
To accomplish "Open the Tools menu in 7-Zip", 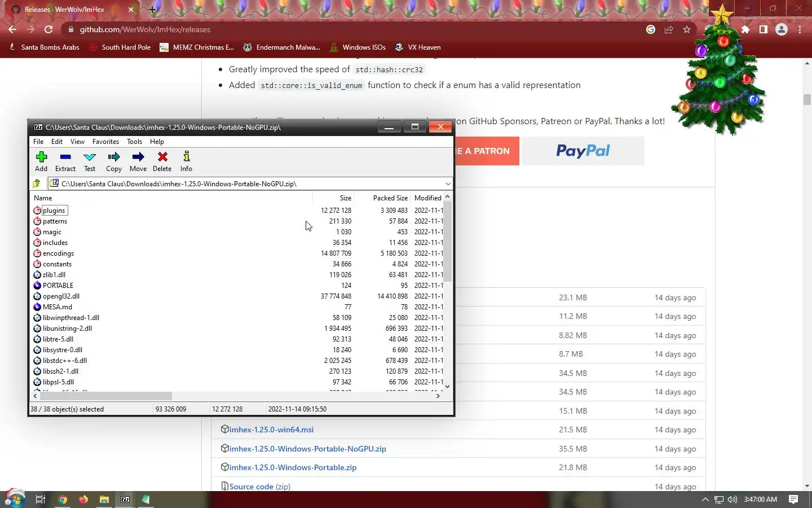I will point(134,142).
